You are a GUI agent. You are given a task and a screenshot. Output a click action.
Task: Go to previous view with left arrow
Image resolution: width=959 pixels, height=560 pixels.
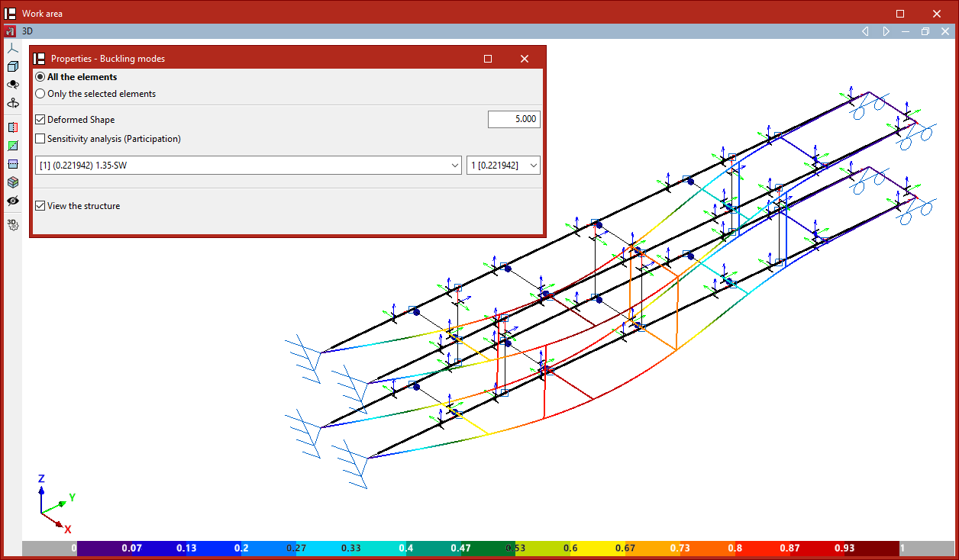(865, 31)
